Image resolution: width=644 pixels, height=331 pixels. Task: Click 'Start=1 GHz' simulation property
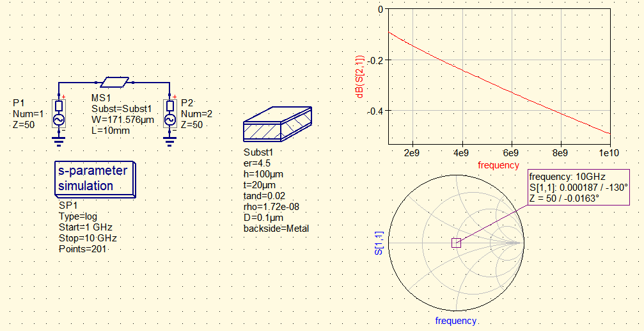pos(86,227)
